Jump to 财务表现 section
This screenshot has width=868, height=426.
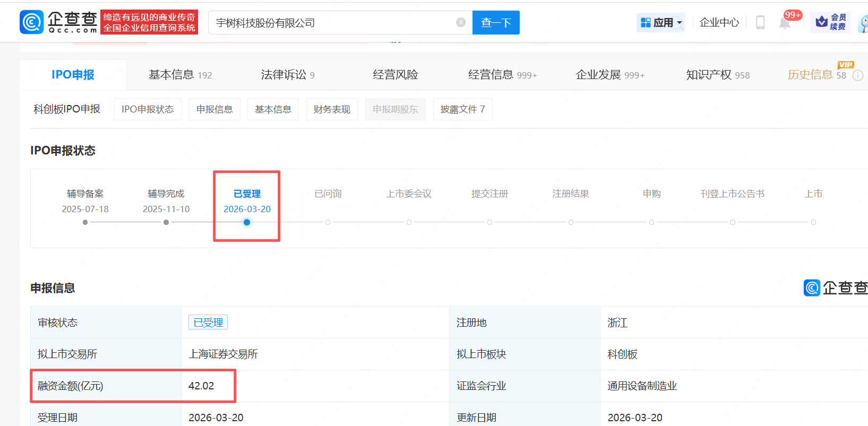[x=332, y=109]
